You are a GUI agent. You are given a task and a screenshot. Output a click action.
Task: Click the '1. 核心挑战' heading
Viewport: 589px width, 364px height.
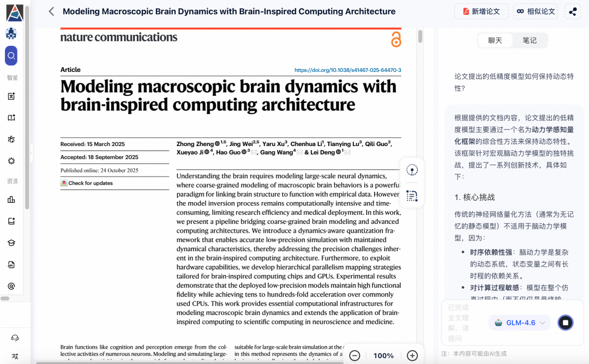[x=474, y=197]
